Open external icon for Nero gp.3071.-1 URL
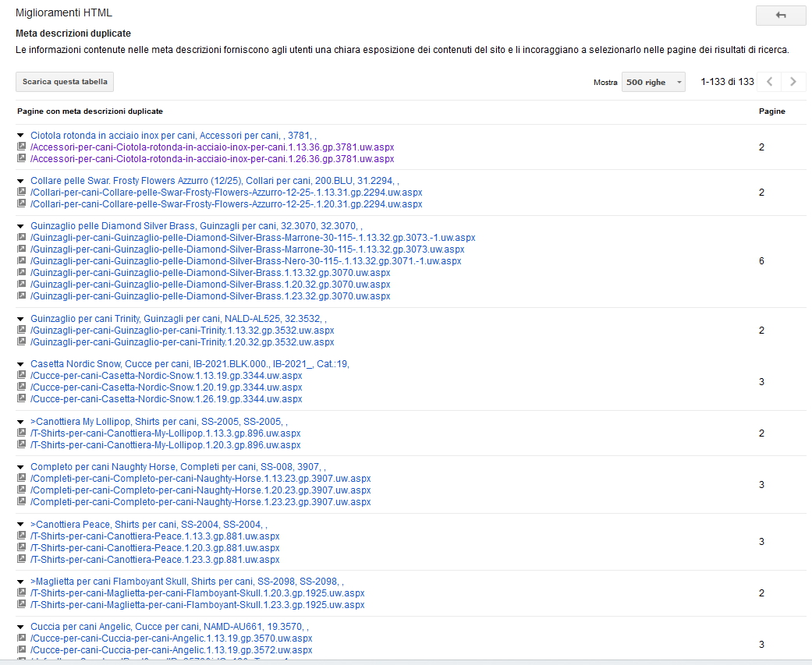Screen dimensions: 812x665 pyautogui.click(x=21, y=260)
